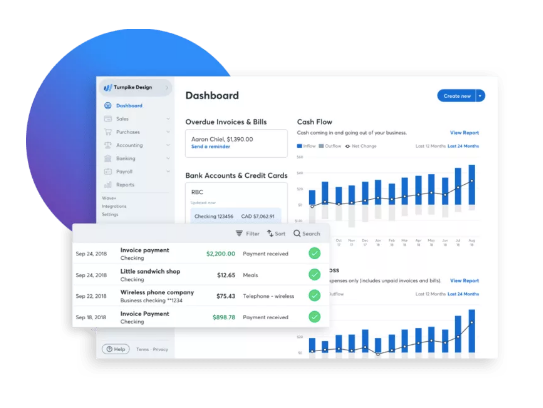Open the Create new dropdown arrow
543x408 pixels.
tap(480, 96)
